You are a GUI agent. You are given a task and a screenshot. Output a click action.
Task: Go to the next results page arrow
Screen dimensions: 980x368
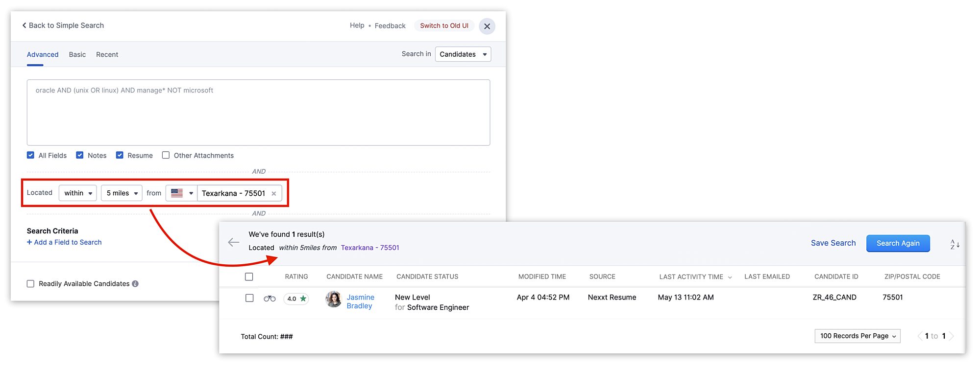tap(951, 336)
